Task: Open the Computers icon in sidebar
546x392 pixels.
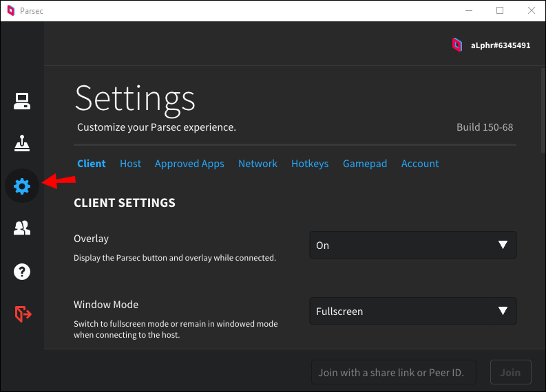Action: point(22,102)
